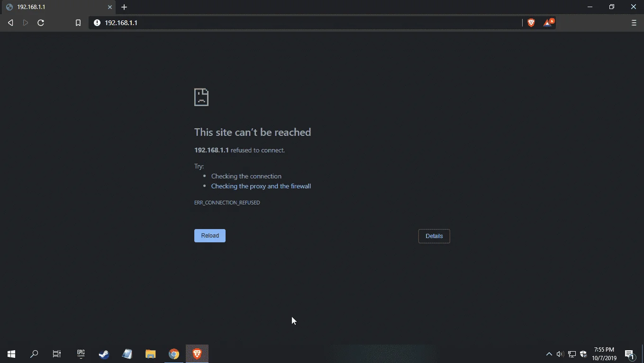Image resolution: width=644 pixels, height=363 pixels.
Task: Click the browser forward arrow
Action: (26, 23)
